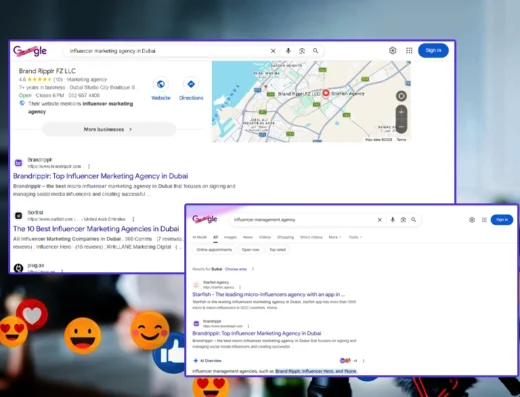Open Sortlist result options three-dot menu
Screen dimensions: 520x397
pyautogui.click(x=133, y=219)
